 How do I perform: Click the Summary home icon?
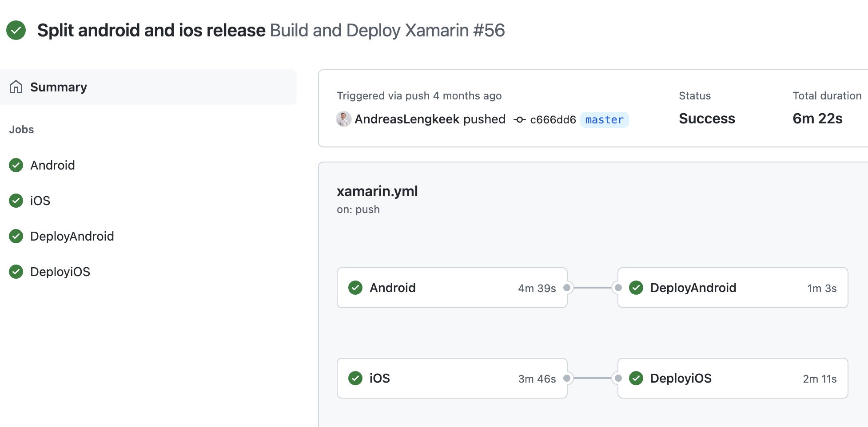16,87
